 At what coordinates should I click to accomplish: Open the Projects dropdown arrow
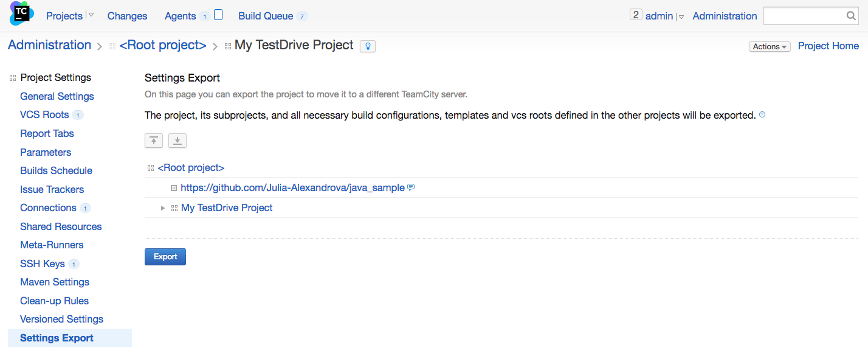point(91,15)
